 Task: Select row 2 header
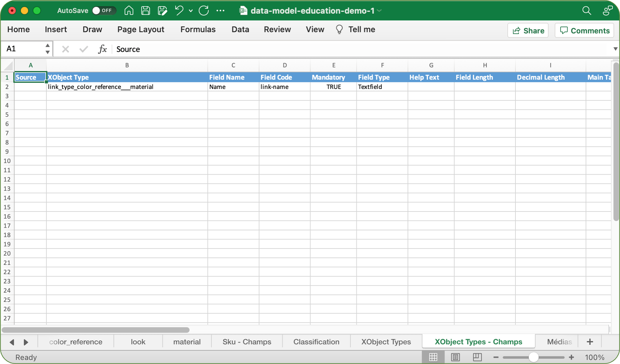click(7, 87)
